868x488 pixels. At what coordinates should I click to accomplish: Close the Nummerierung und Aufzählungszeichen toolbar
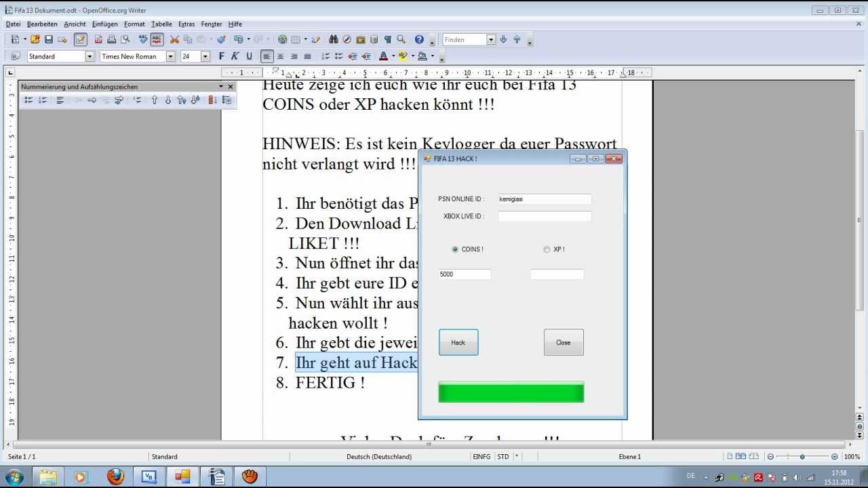(x=231, y=87)
